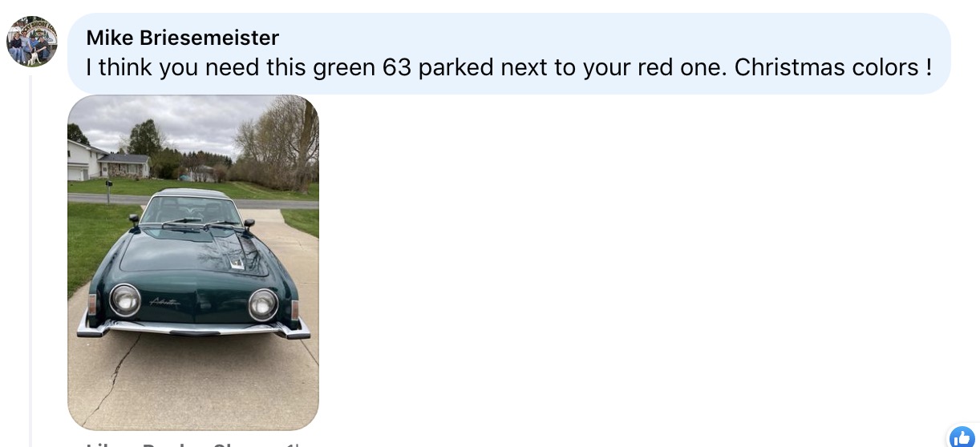Image resolution: width=980 pixels, height=447 pixels.
Task: Click the Avanti script badge on car nose
Action: (164, 302)
